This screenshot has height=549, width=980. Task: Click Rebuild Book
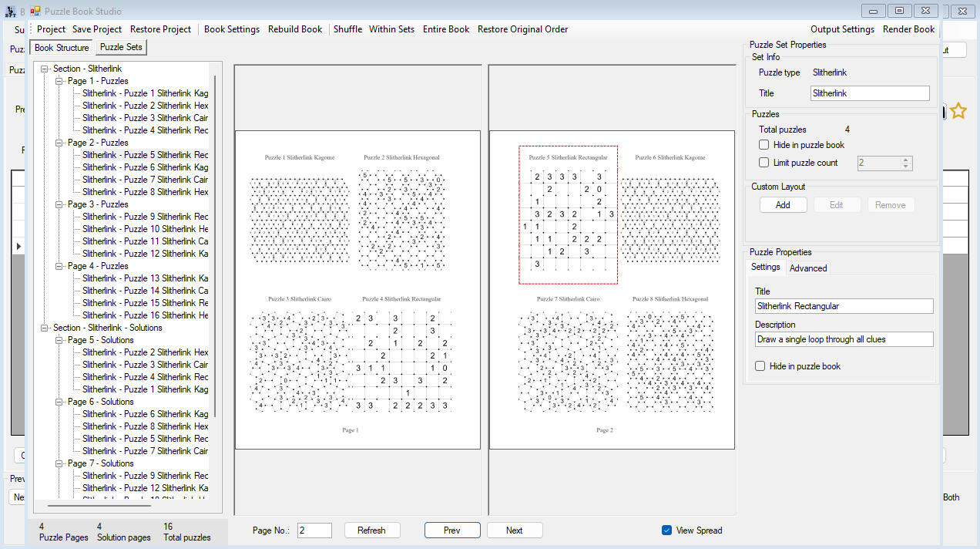pyautogui.click(x=295, y=29)
